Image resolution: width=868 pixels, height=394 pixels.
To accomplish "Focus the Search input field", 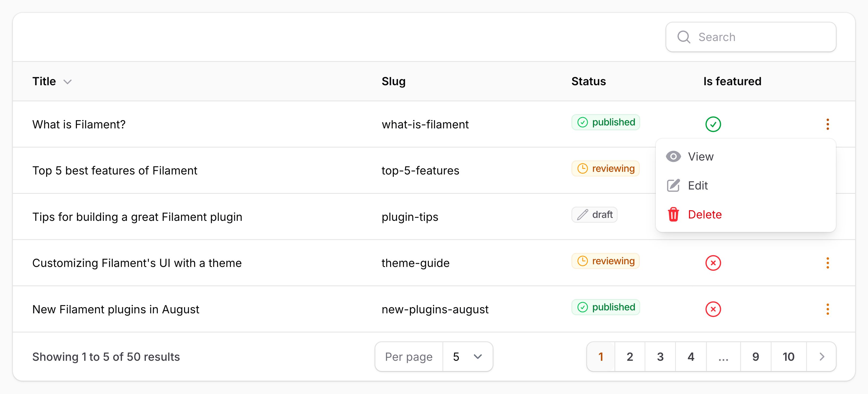I will [x=762, y=37].
